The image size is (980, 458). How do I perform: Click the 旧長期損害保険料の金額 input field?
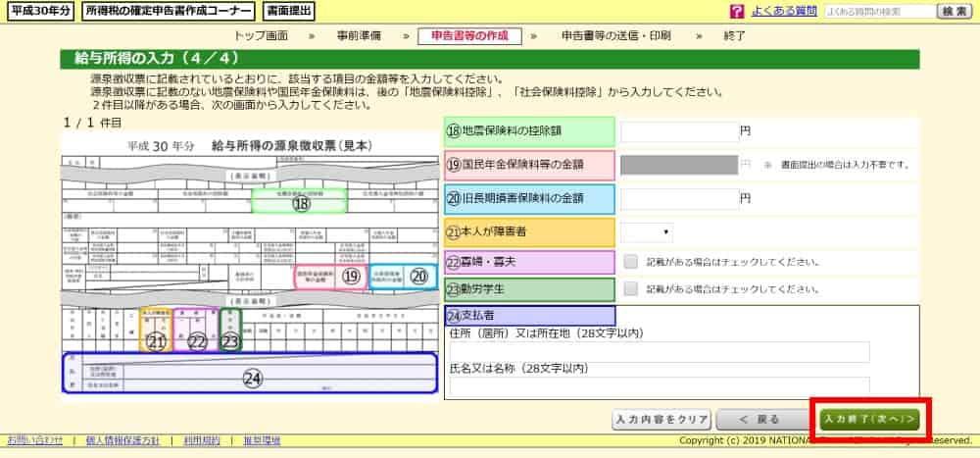pos(679,198)
